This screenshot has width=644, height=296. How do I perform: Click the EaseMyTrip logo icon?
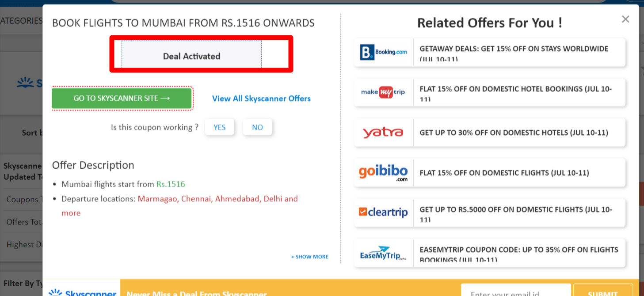coord(383,253)
